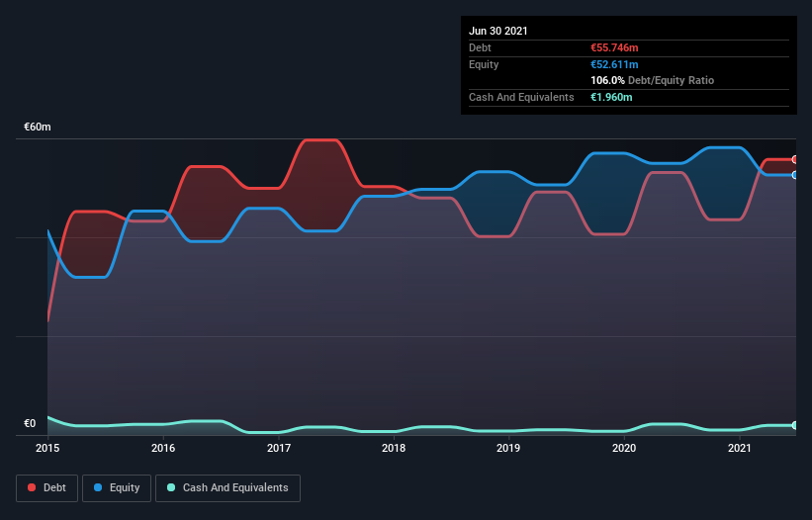Image resolution: width=812 pixels, height=520 pixels.
Task: Toggle the Equity series legend button
Action: [x=117, y=488]
